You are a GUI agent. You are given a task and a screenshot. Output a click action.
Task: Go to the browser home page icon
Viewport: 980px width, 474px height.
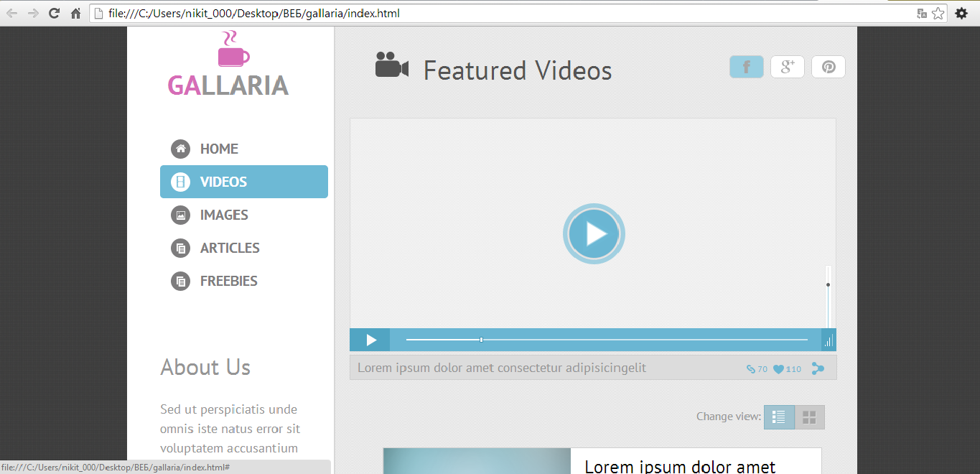tap(75, 13)
